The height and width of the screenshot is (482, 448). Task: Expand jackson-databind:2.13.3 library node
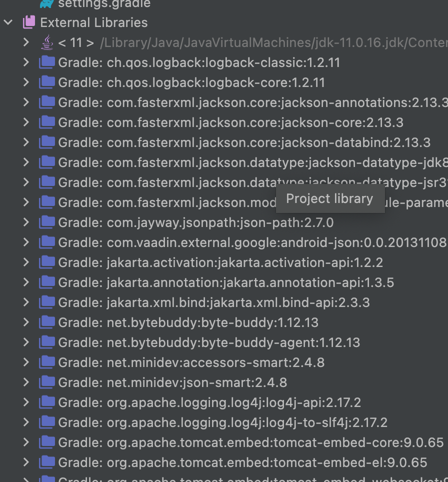[x=26, y=142]
